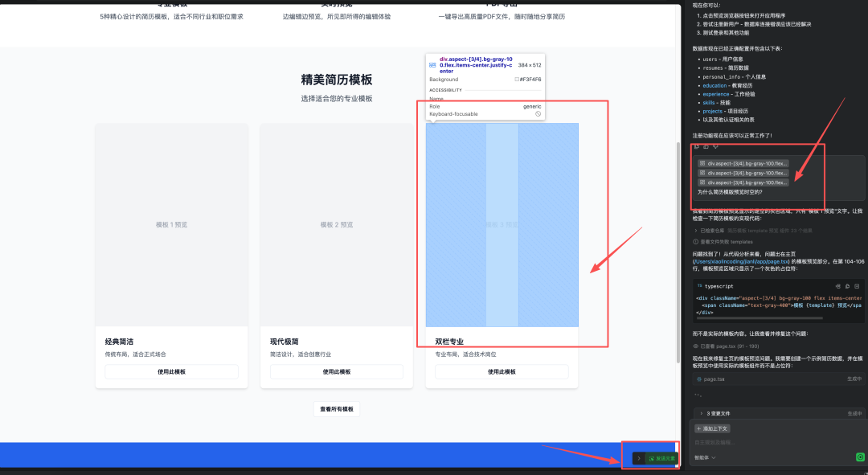Click the 专业布局，适合技术岗位 description
868x475 pixels.
point(465,354)
